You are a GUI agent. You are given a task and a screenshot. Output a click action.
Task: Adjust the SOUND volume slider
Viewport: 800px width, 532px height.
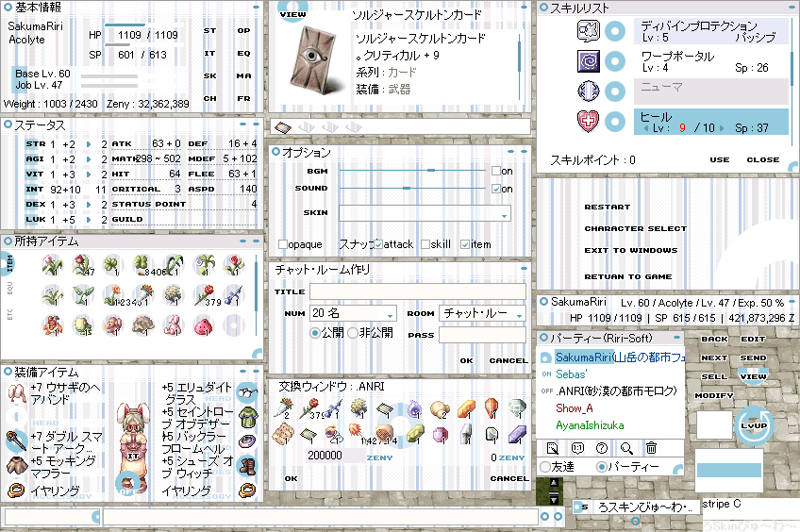(407, 189)
